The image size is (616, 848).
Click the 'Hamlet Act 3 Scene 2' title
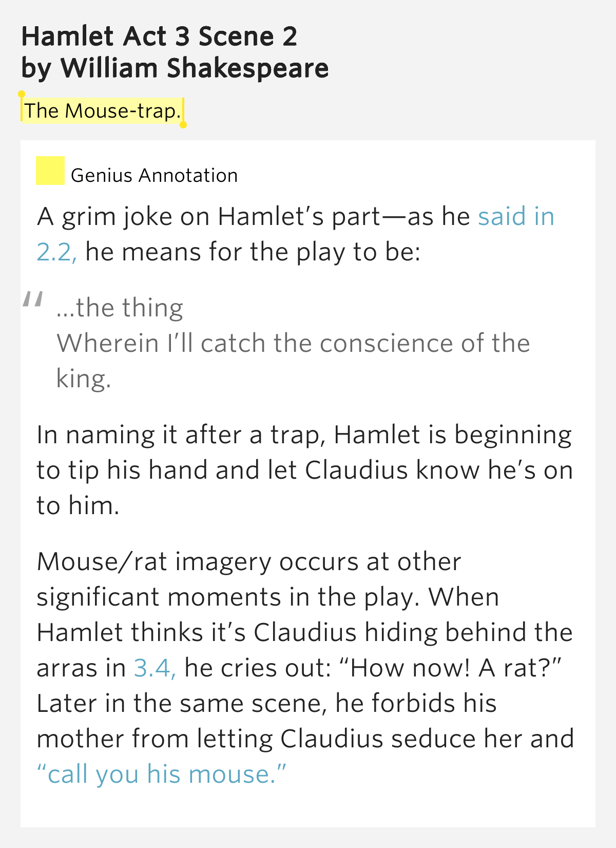pos(159,36)
